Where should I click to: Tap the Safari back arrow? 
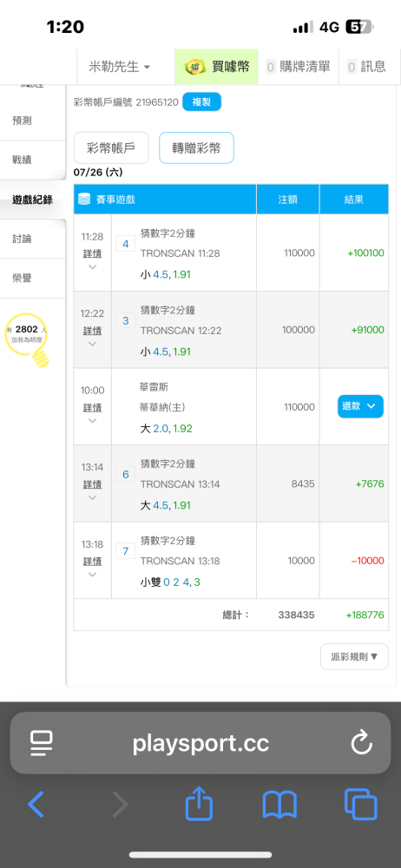point(36,805)
